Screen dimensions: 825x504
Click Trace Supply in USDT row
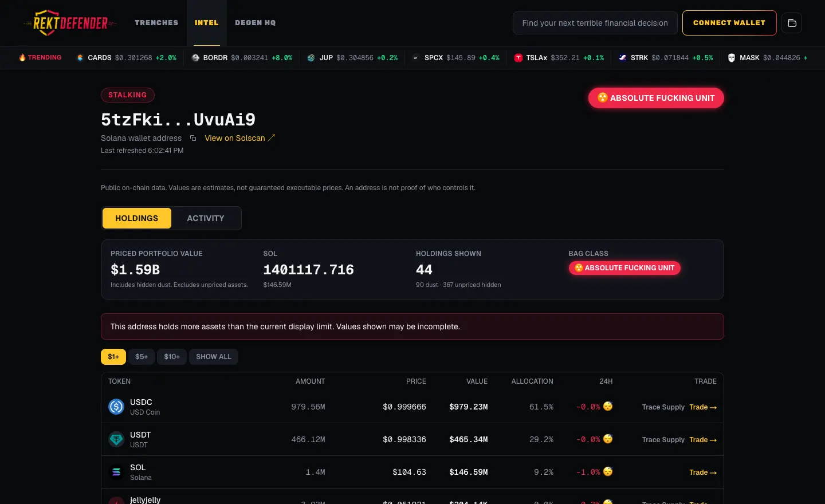[663, 440]
